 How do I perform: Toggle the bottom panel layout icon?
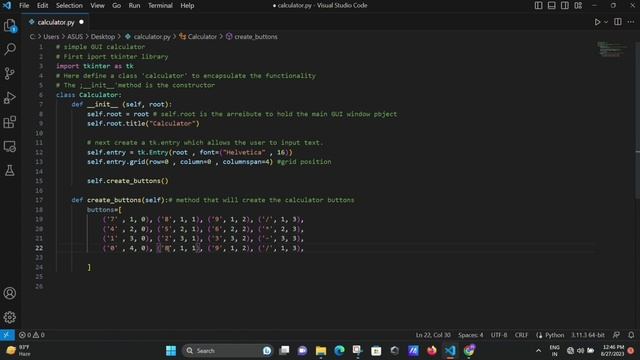pyautogui.click(x=551, y=5)
